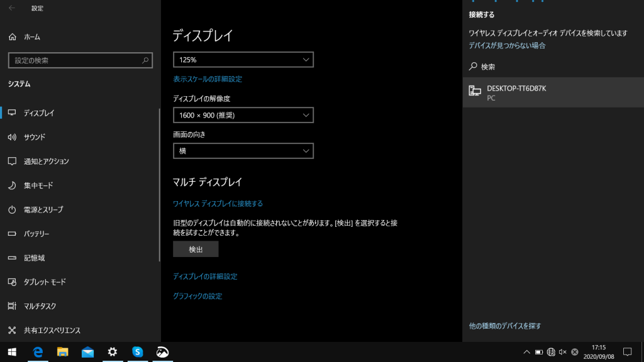Screen dimensions: 644x362
Task: Click the 設定の検索 search field
Action: (80, 60)
